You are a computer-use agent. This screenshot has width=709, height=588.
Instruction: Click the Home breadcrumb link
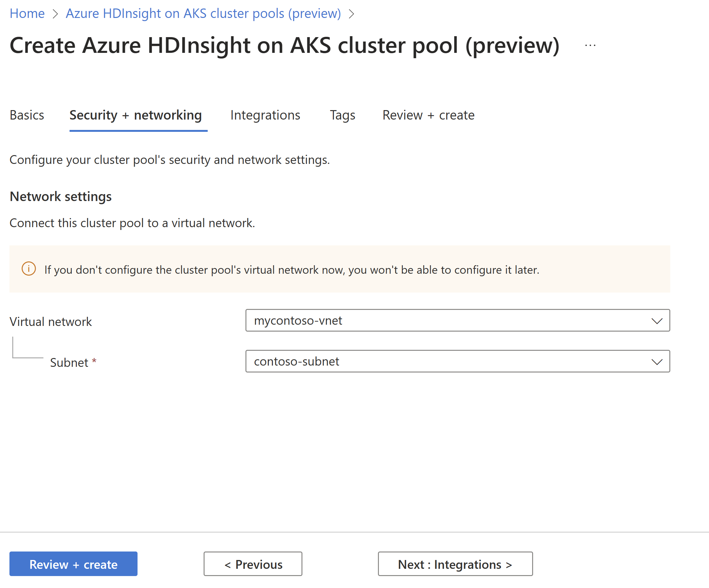pyautogui.click(x=27, y=14)
